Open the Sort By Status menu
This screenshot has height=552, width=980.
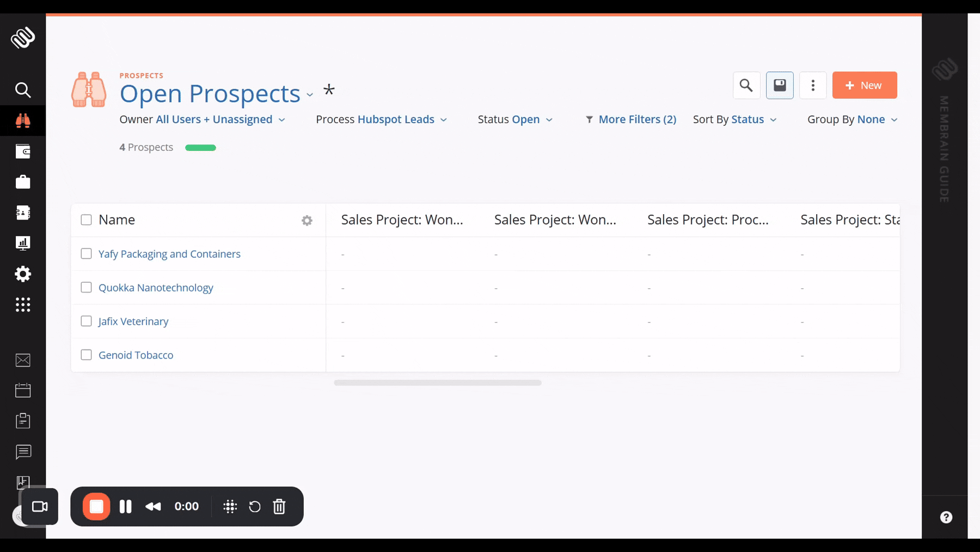coord(734,120)
